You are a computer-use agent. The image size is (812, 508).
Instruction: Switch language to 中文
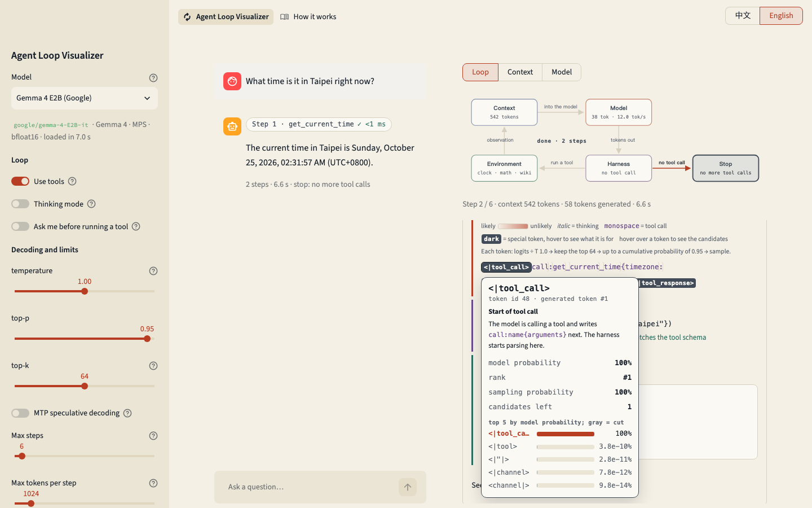pos(743,16)
